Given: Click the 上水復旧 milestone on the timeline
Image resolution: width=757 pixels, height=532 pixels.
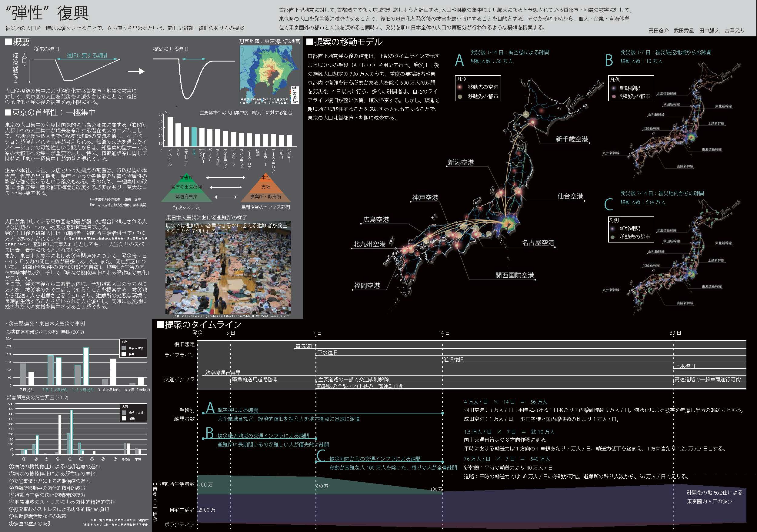Looking at the screenshot, I should 685,366.
